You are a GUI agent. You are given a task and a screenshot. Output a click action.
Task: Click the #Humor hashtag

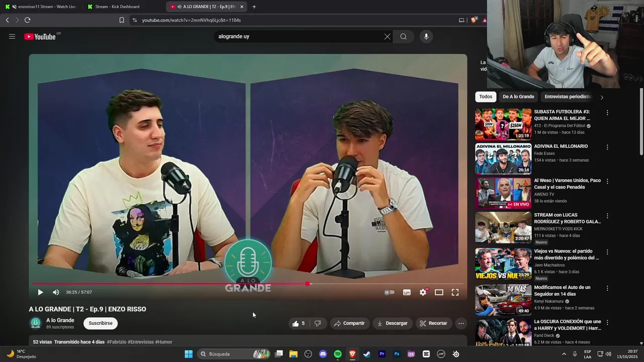[164, 342]
